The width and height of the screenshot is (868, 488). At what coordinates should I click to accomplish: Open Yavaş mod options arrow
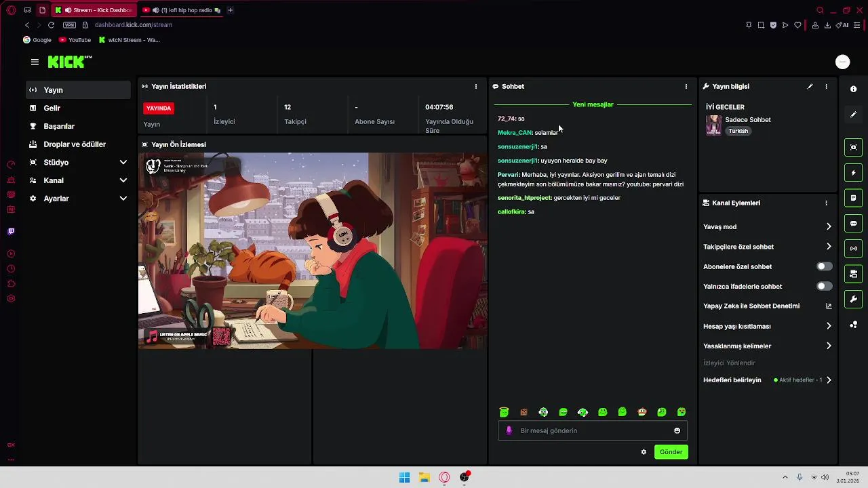click(828, 227)
